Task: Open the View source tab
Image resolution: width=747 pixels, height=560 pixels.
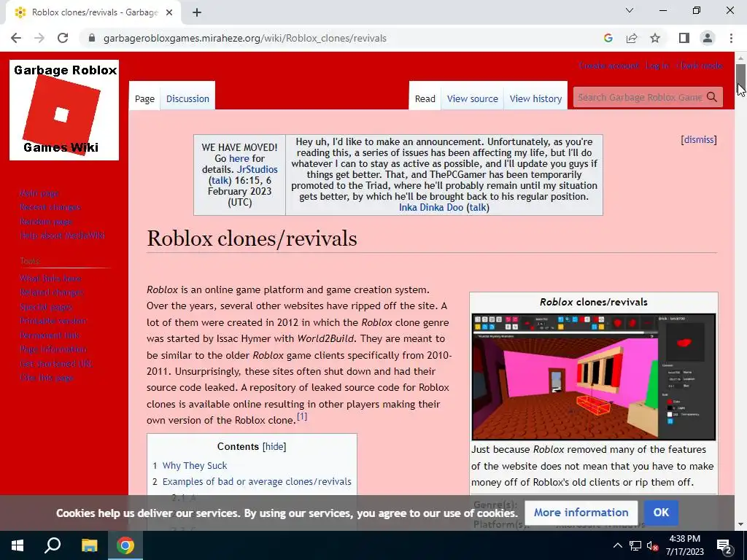Action: 472,98
